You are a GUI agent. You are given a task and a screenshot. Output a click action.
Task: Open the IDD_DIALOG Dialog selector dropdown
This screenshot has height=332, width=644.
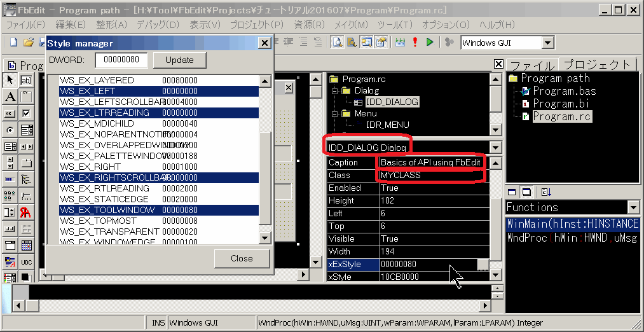click(496, 148)
